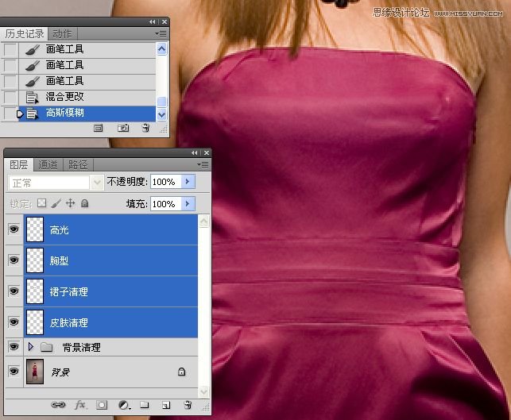Expand the 背景清理 group triangle
Image resolution: width=511 pixels, height=420 pixels.
(x=31, y=347)
